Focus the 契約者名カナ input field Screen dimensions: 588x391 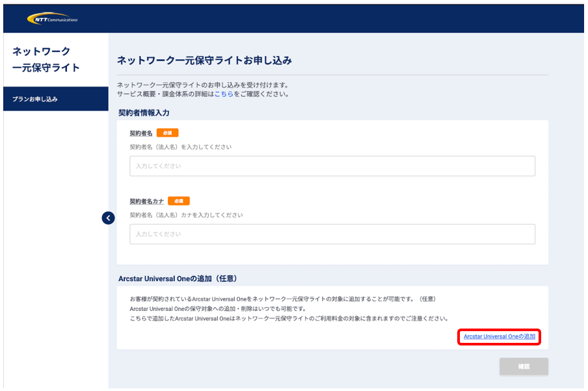[332, 234]
